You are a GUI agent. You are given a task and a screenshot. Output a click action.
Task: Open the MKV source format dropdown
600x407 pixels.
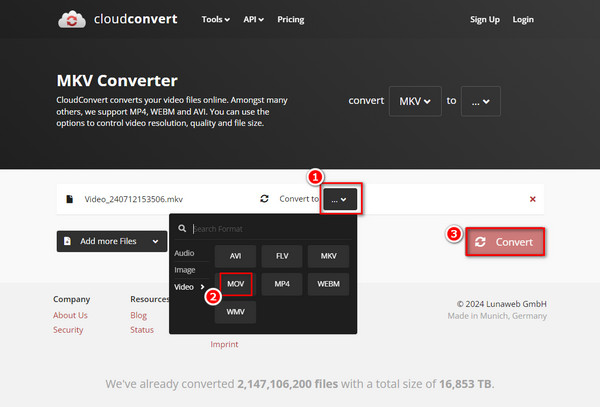[x=415, y=101]
